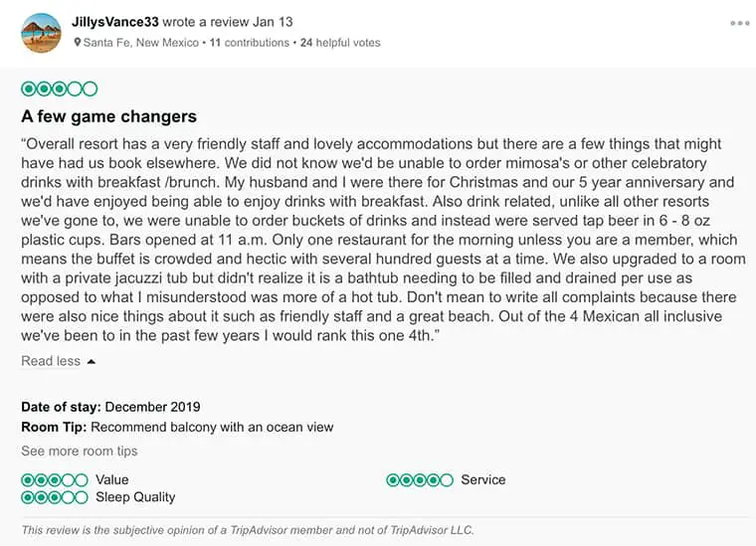Click the TripAdvisor subjective opinion disclaimer

pyautogui.click(x=248, y=529)
